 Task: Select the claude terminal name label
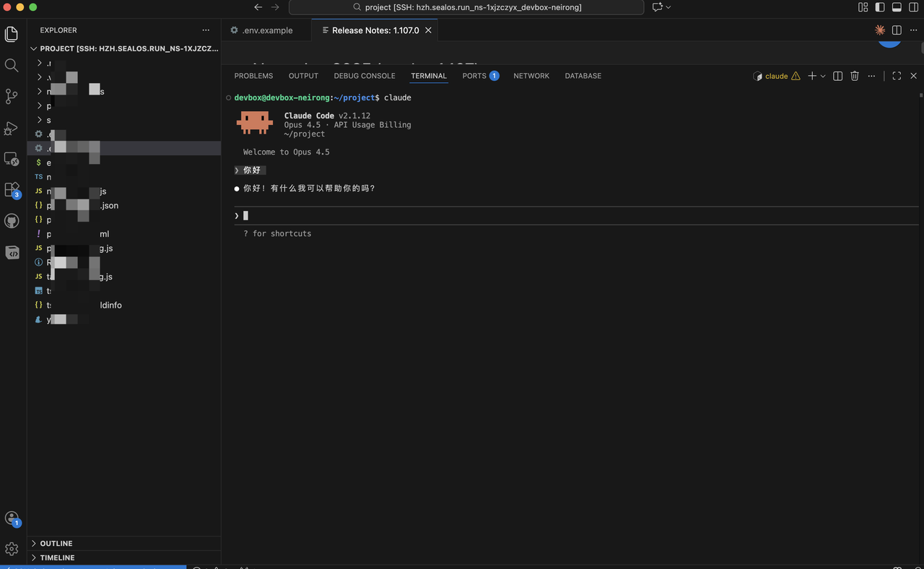click(x=776, y=76)
